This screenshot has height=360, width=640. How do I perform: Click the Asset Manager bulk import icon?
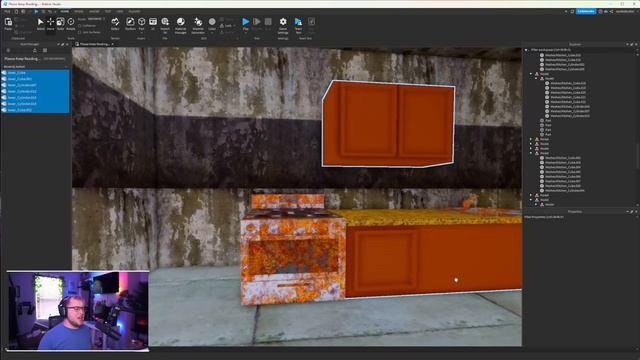point(35,51)
